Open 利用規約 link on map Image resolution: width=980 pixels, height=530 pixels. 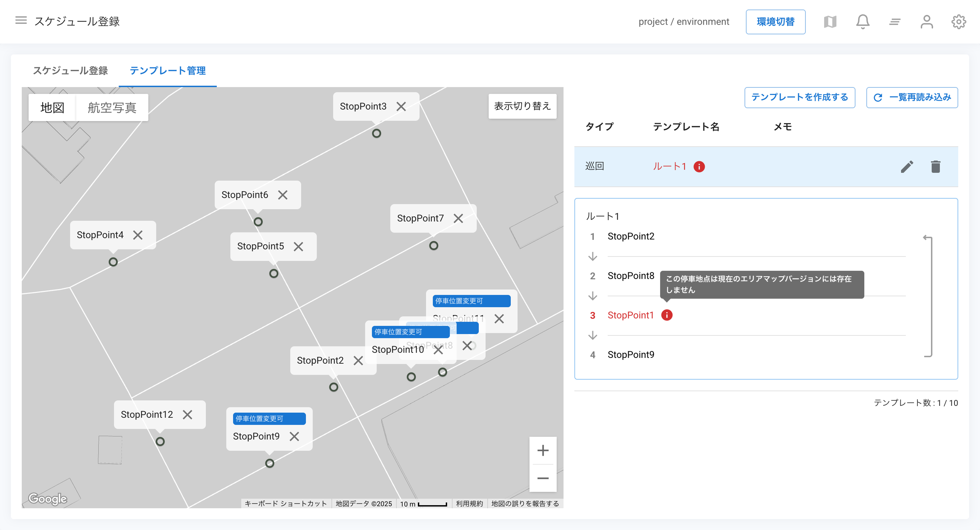470,503
